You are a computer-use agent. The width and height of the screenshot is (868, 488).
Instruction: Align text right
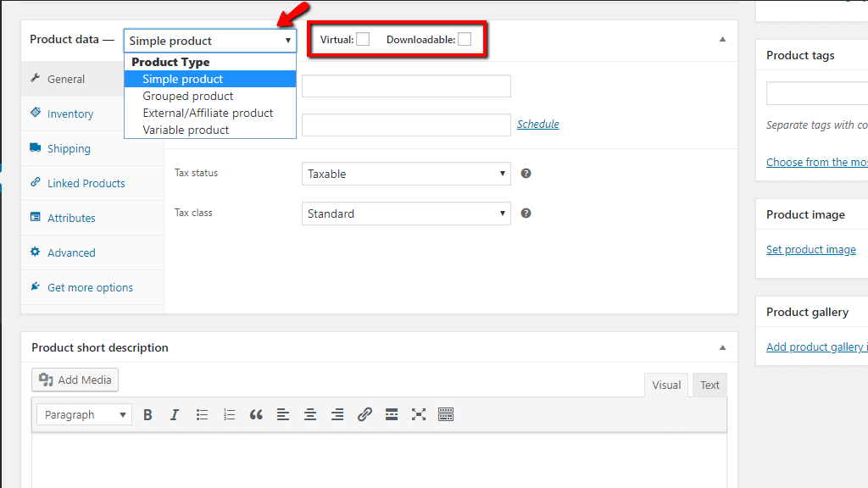(x=337, y=415)
